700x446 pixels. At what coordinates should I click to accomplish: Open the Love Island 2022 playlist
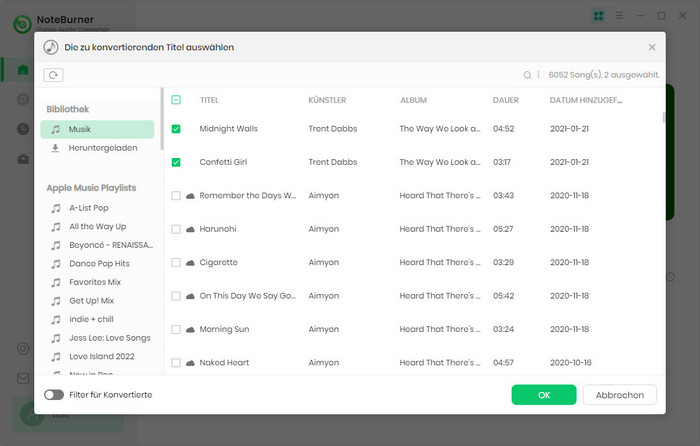102,356
